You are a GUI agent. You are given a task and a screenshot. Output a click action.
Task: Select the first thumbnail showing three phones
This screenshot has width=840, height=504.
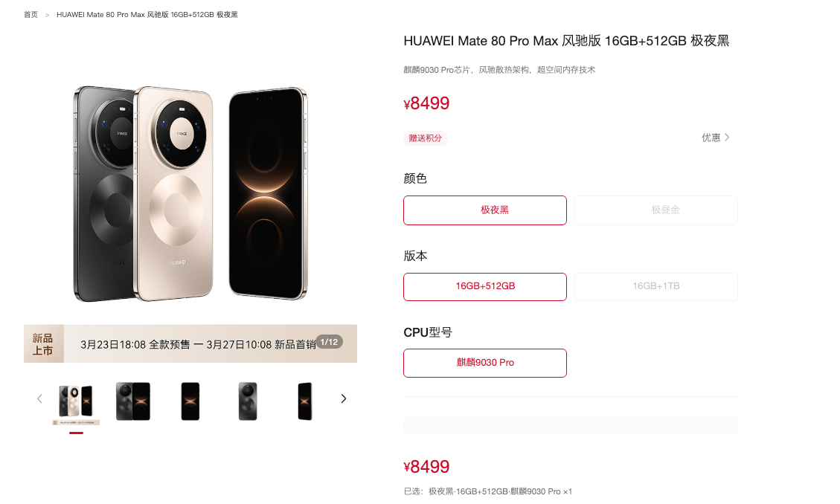76,402
